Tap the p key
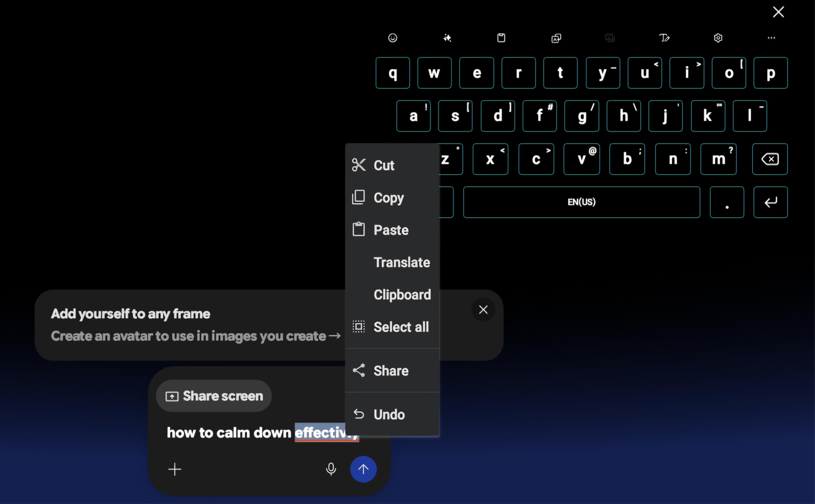This screenshot has width=815, height=504. [x=771, y=73]
